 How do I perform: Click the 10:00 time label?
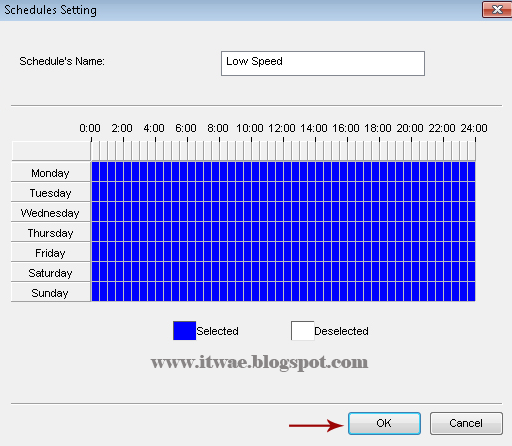250,128
